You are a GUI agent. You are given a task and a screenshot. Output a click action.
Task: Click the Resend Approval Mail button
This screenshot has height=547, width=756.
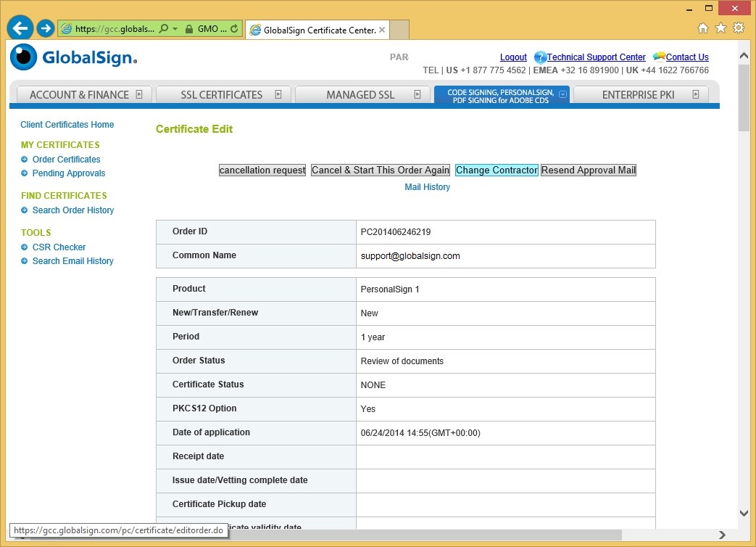click(x=589, y=170)
